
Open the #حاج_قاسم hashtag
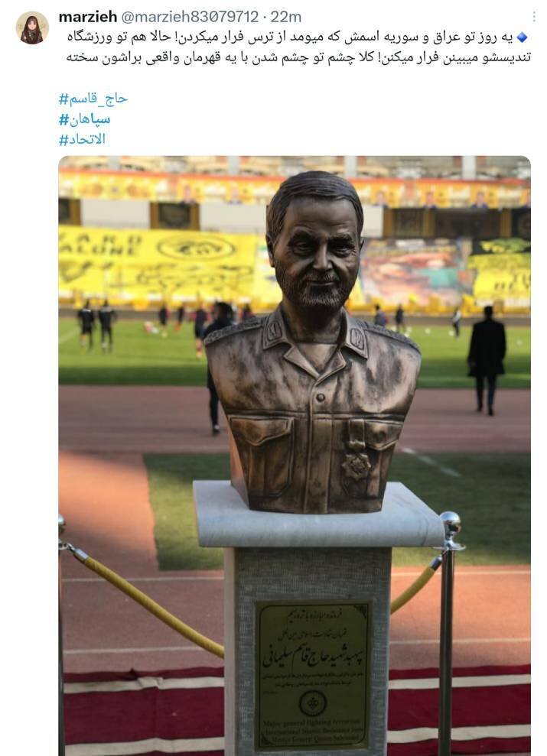[93, 99]
